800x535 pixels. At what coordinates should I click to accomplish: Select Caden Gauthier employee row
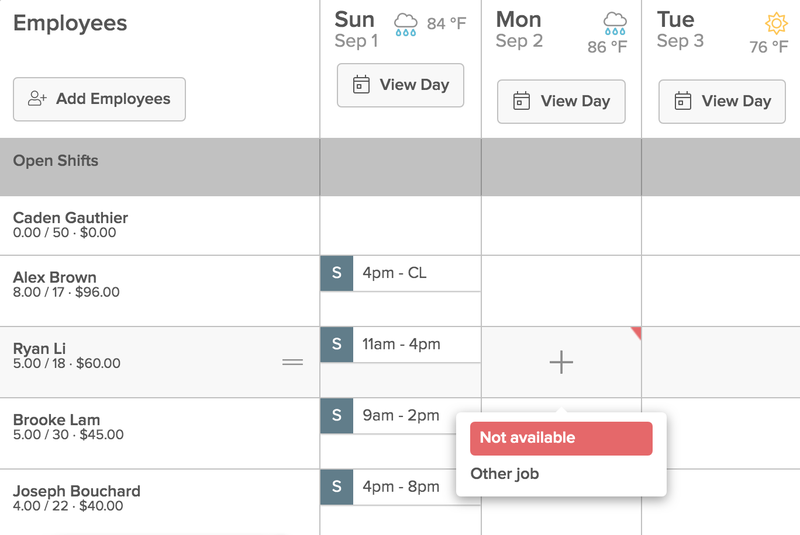(x=160, y=225)
